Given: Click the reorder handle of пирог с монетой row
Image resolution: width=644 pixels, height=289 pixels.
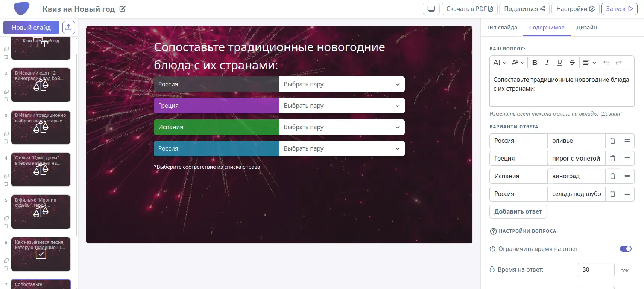Looking at the screenshot, I should pos(627,158).
